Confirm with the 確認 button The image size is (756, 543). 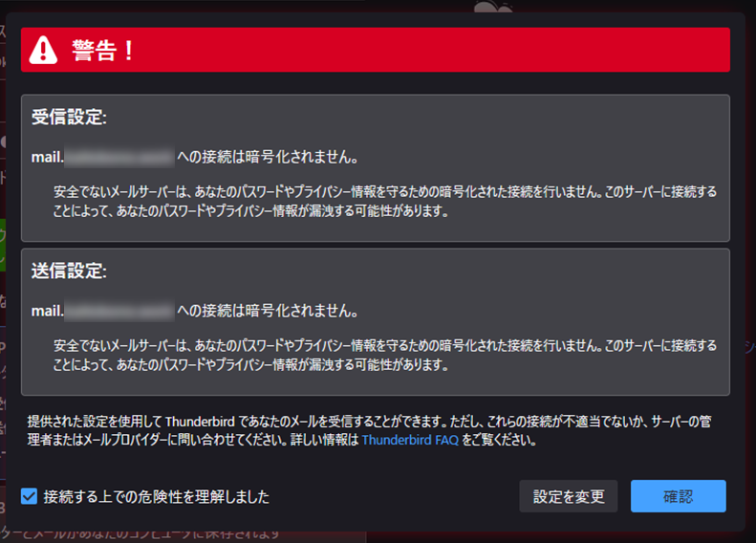click(678, 496)
